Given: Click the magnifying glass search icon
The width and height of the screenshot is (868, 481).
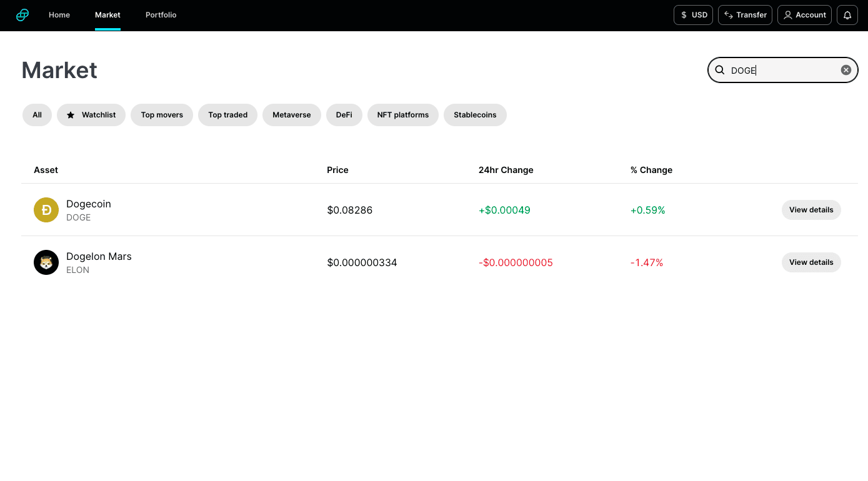Looking at the screenshot, I should point(720,70).
